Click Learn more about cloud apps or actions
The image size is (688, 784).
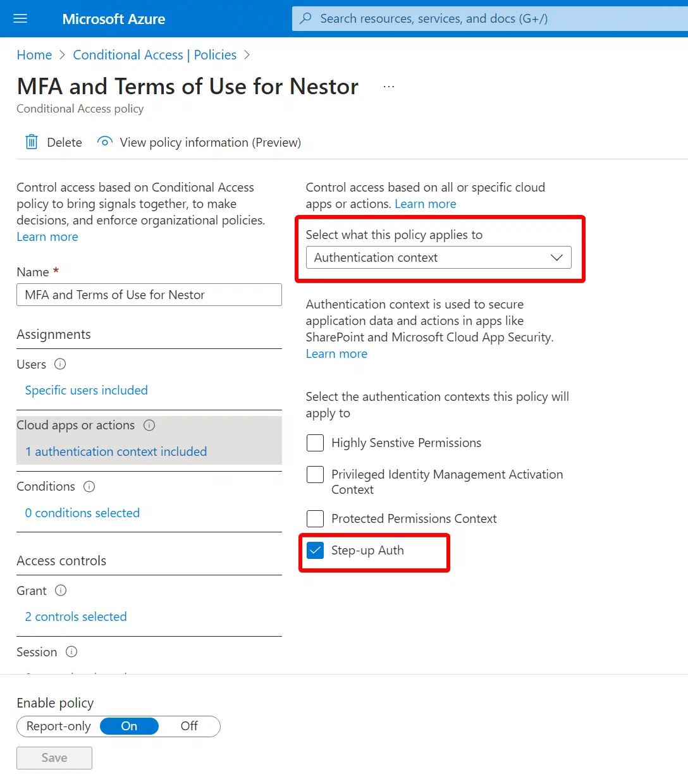tap(426, 204)
